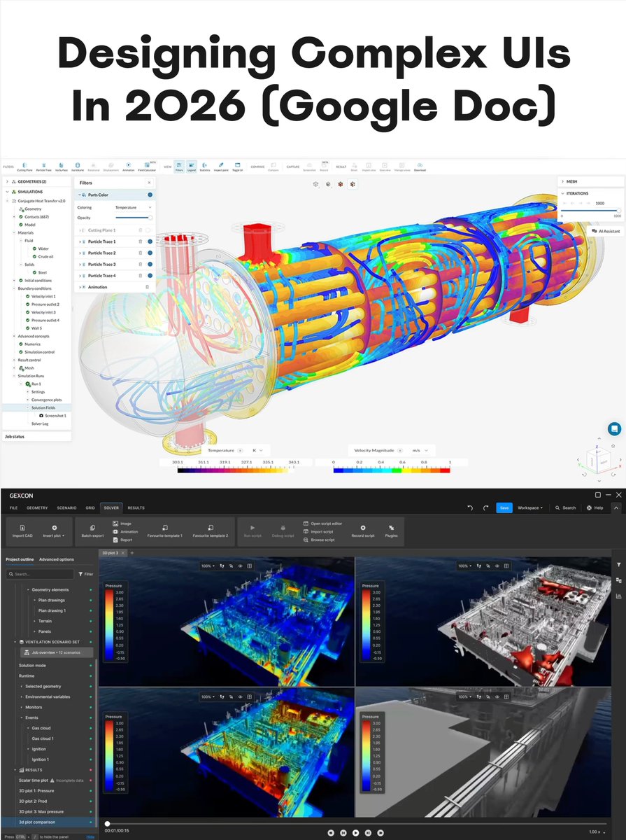Switch to the GRID tab
Viewport: 626px width, 840px height.
(x=90, y=507)
